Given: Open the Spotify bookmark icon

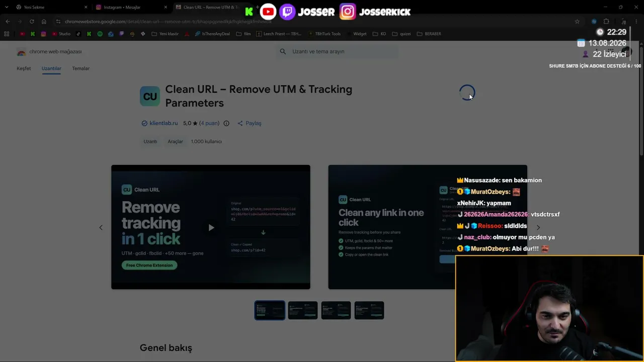Looking at the screenshot, I should [100, 34].
